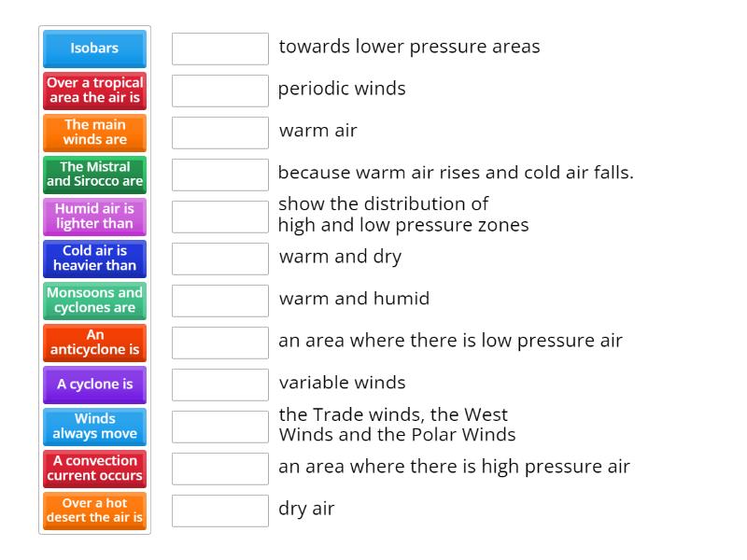Click the answer box beside 'periodic winds'

click(219, 90)
